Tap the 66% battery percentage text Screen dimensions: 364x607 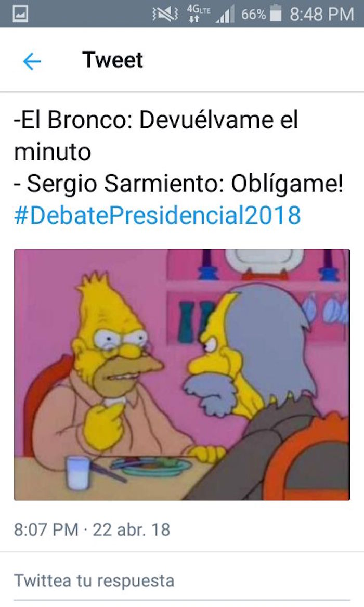[x=253, y=15]
